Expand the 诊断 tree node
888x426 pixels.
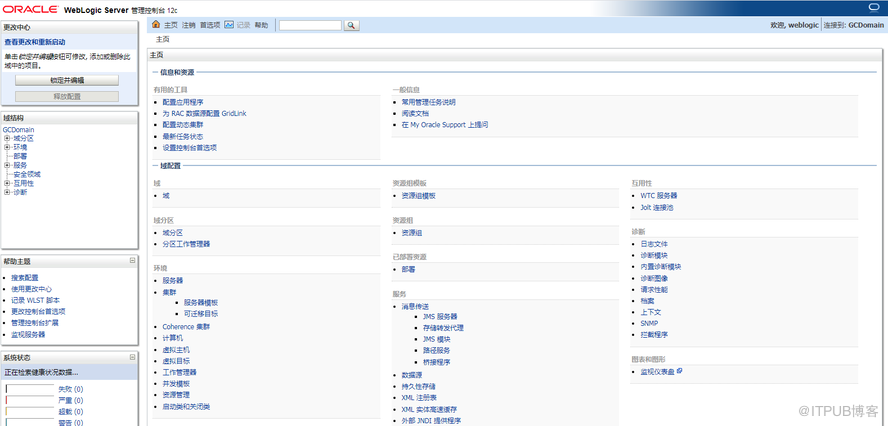[7, 193]
